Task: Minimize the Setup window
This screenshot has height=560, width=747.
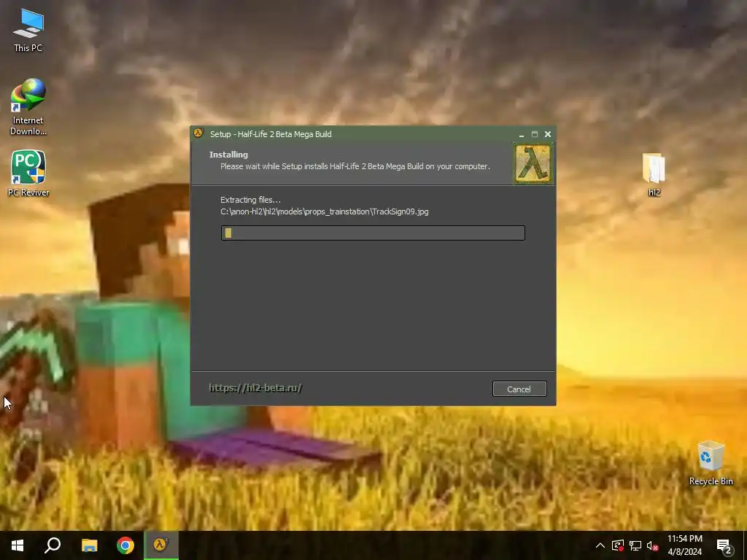Action: point(522,134)
